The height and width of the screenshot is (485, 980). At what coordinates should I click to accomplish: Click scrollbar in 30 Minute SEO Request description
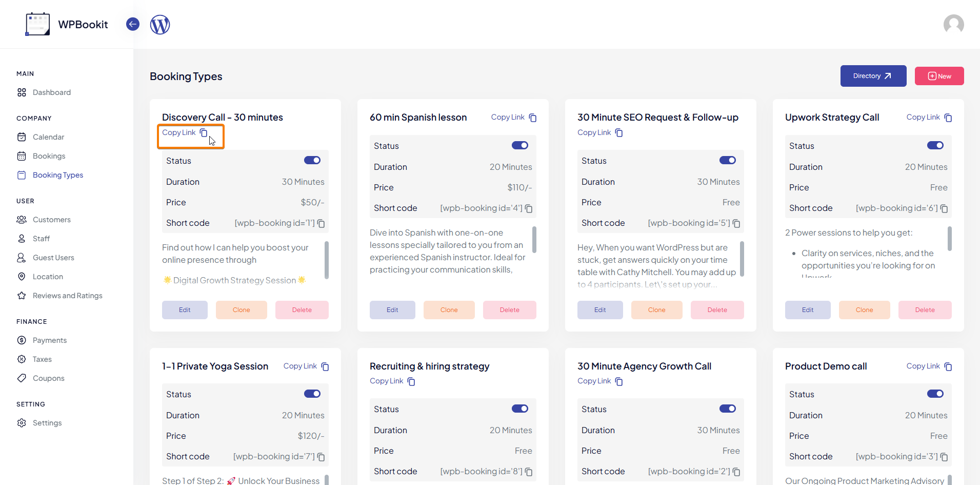pos(742,259)
